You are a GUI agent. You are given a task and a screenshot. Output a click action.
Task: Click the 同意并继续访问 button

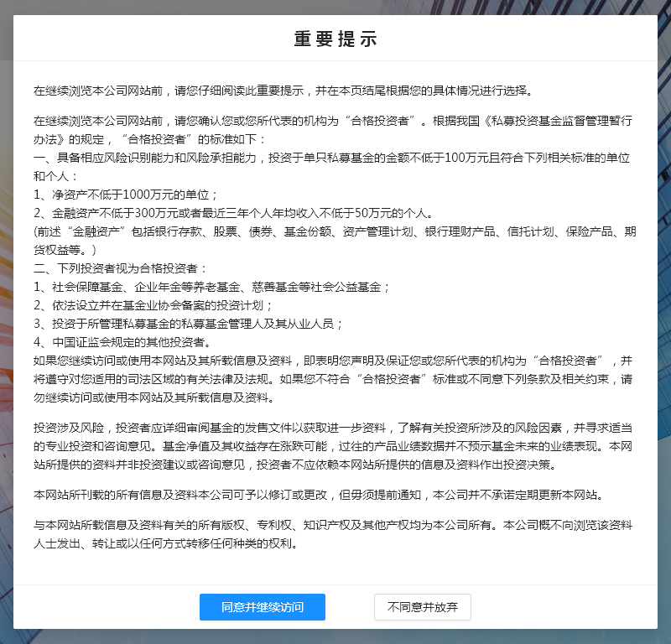(263, 607)
